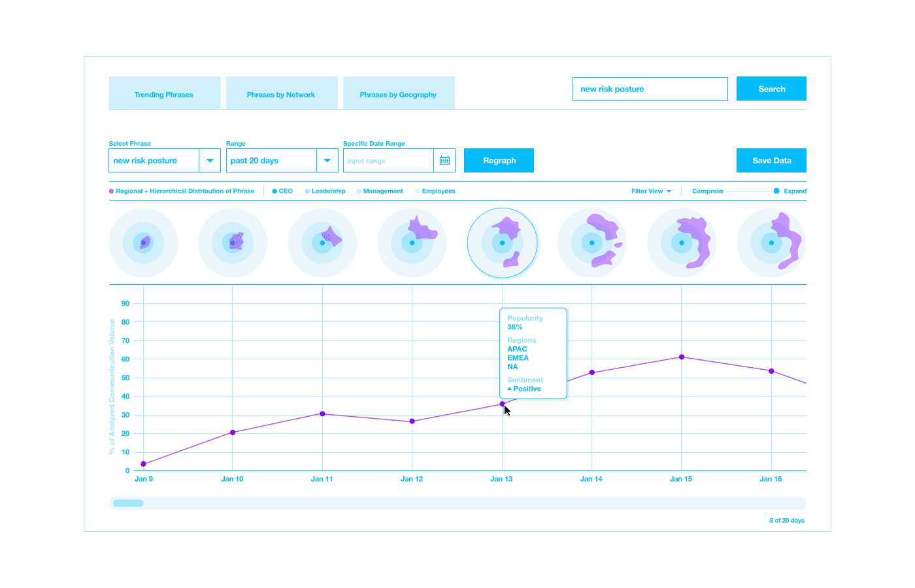Click the Save Data button
915x588 pixels.
(x=771, y=161)
